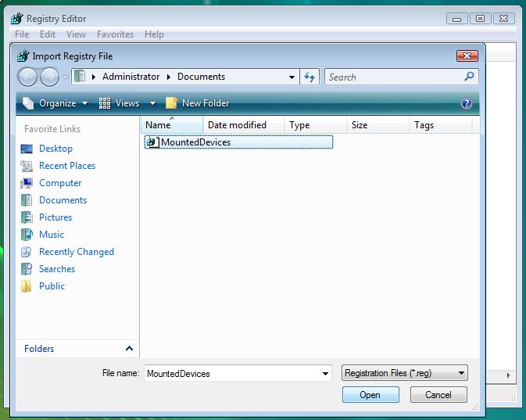Image resolution: width=526 pixels, height=420 pixels.
Task: Open the View menu in Registry Editor
Action: (x=76, y=34)
